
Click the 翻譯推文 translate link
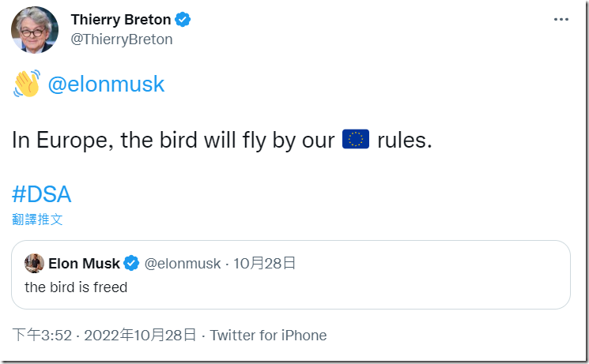point(37,219)
